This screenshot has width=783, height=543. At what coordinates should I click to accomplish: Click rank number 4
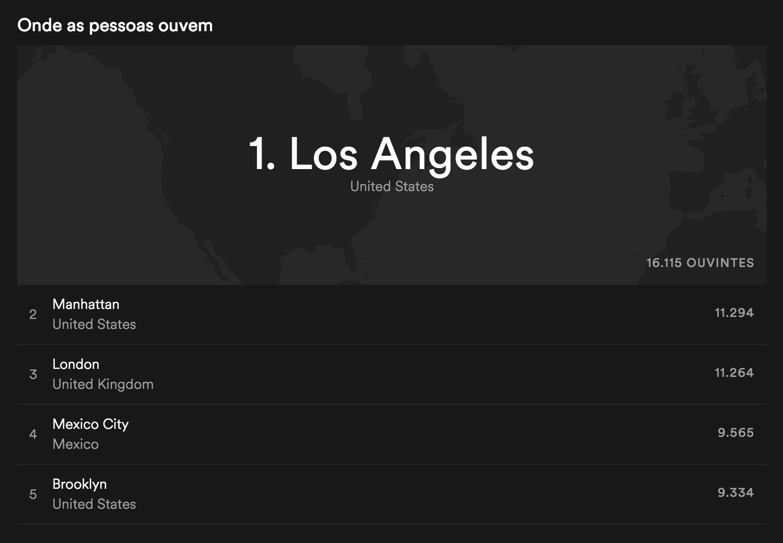point(33,434)
